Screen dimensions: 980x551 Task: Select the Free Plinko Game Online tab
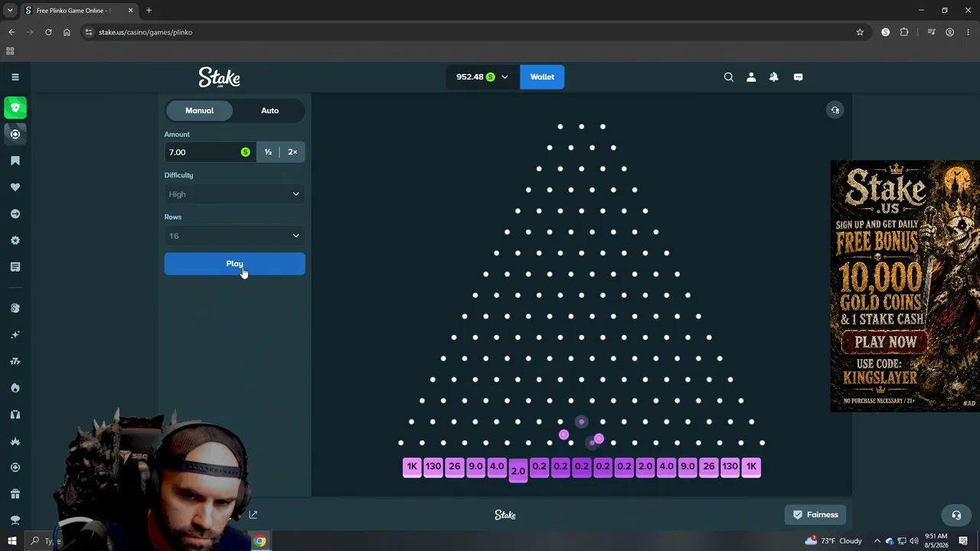pos(78,11)
